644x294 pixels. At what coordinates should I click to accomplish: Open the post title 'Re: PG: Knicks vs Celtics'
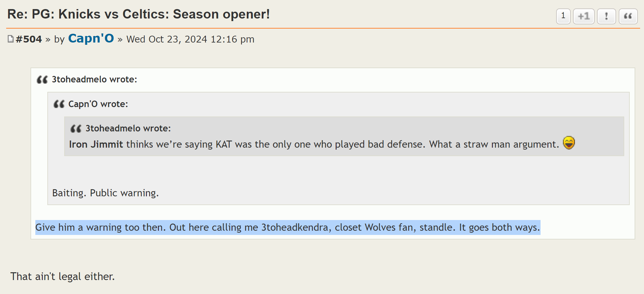tap(138, 14)
